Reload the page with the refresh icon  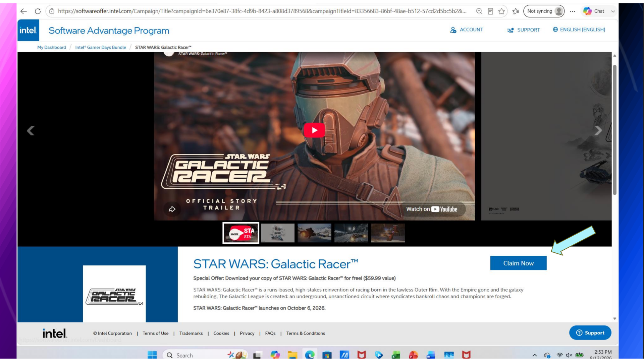(x=38, y=11)
